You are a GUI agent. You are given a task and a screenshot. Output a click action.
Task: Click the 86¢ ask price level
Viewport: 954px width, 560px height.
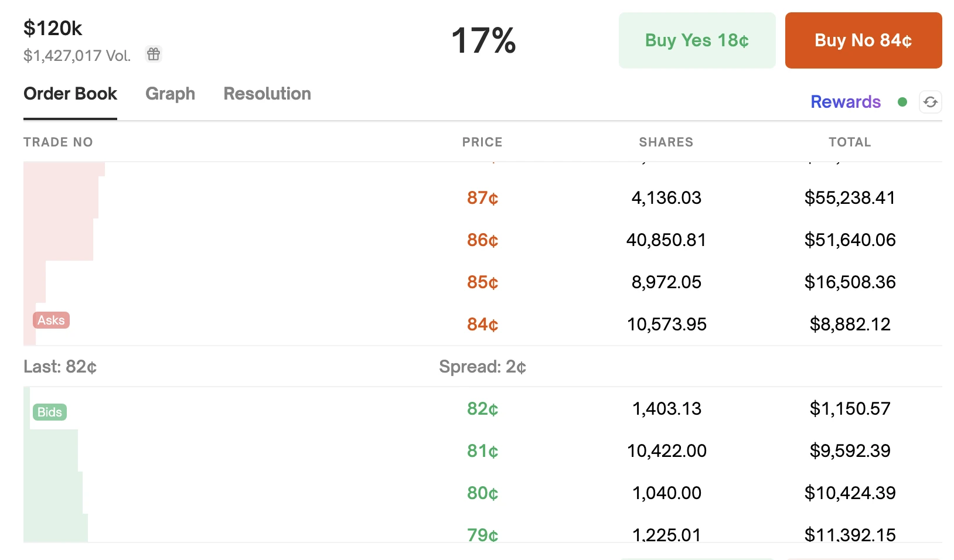pyautogui.click(x=482, y=240)
